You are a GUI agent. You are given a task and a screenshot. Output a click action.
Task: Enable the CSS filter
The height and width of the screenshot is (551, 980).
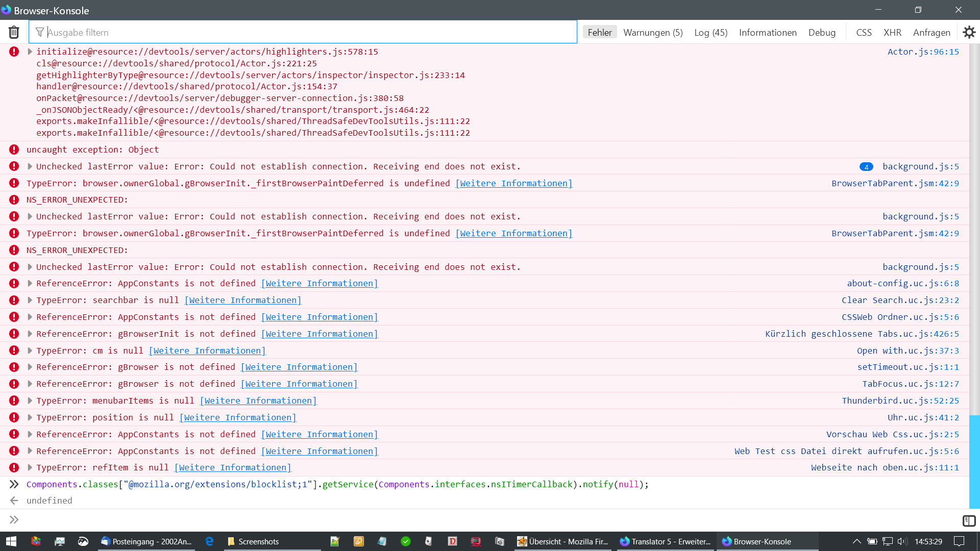coord(864,32)
